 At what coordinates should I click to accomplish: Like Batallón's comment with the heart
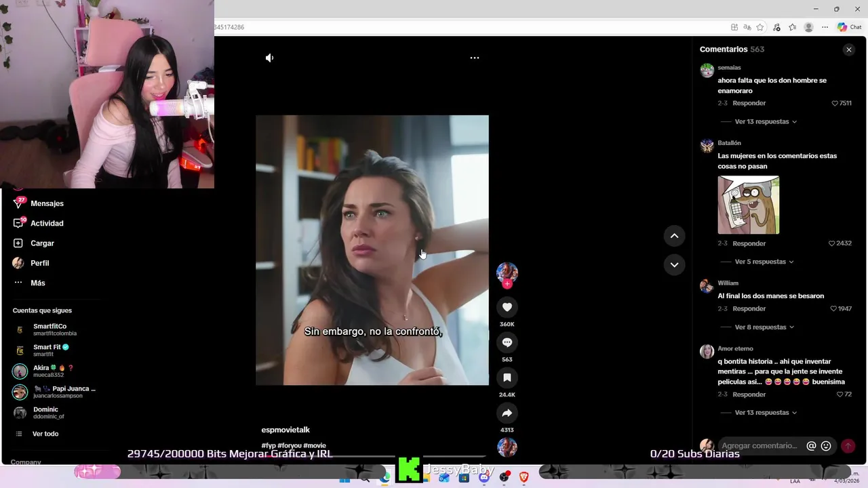pyautogui.click(x=832, y=243)
